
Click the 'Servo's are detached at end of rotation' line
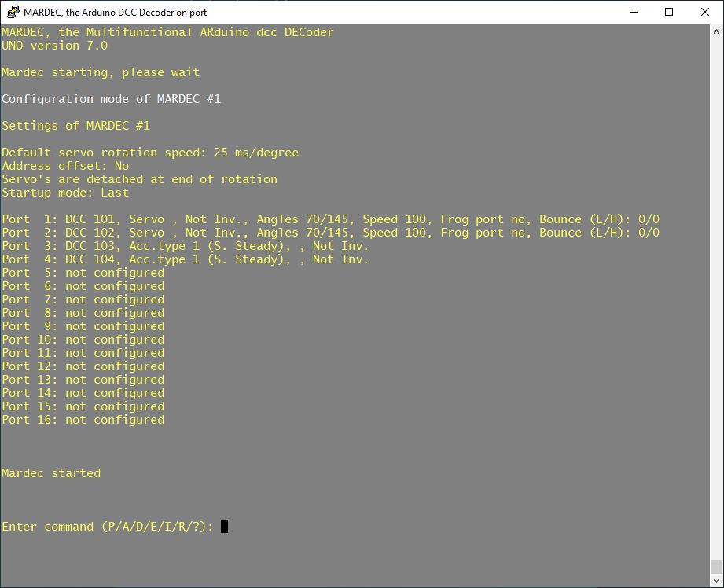pos(139,179)
